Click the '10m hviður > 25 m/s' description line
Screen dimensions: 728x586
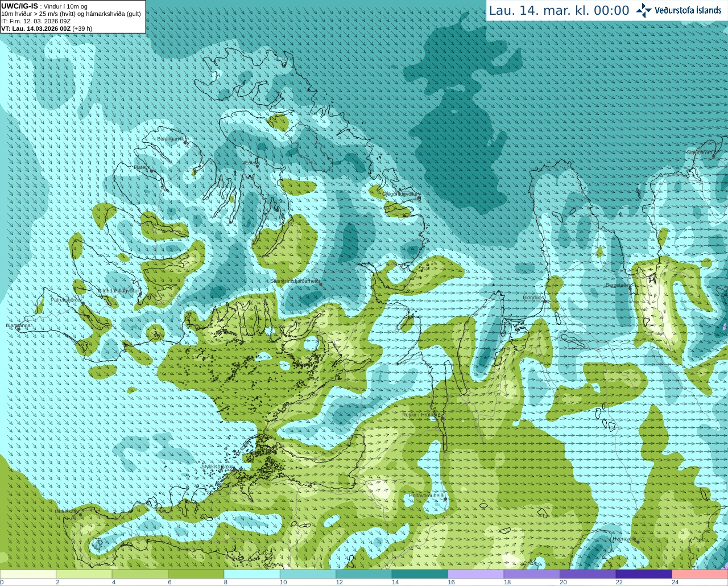(x=71, y=14)
